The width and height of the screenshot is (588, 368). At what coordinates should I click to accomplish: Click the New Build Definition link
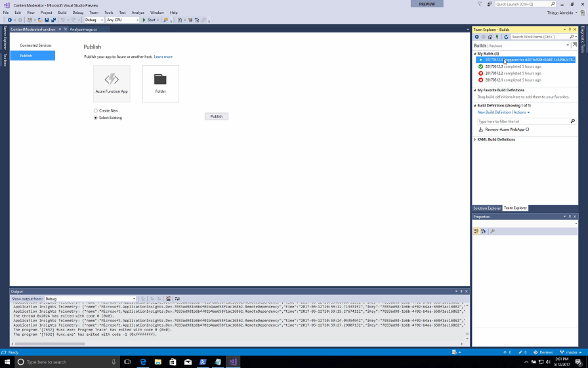coord(494,112)
